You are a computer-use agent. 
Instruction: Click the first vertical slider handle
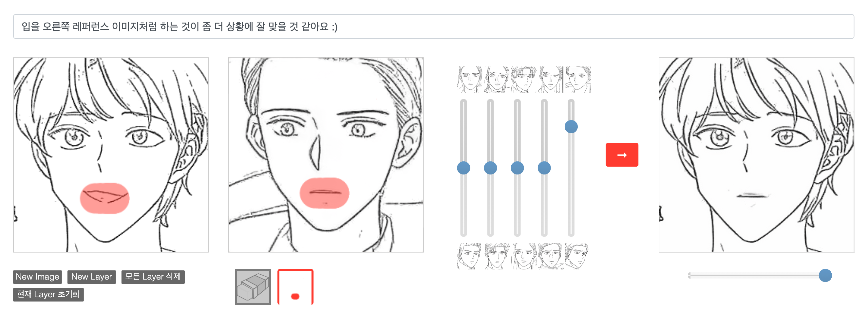[464, 168]
